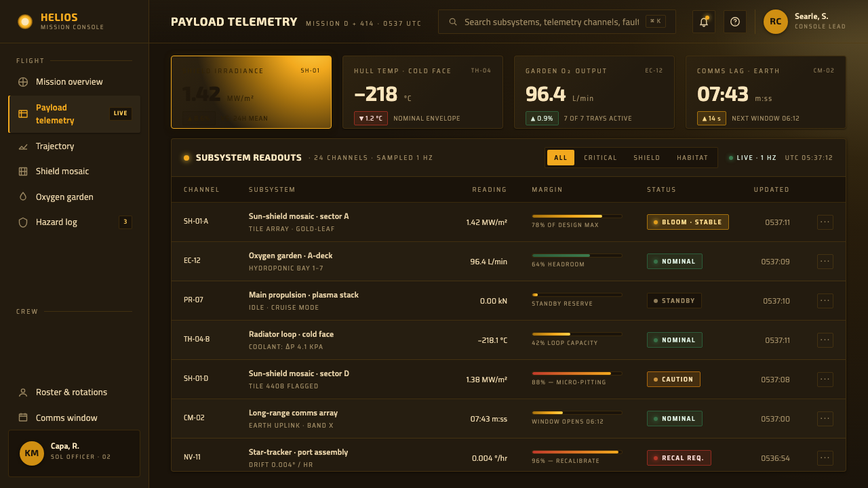This screenshot has height=488, width=868.
Task: Click the NV-11 recalibrate margin bar
Action: point(576,452)
